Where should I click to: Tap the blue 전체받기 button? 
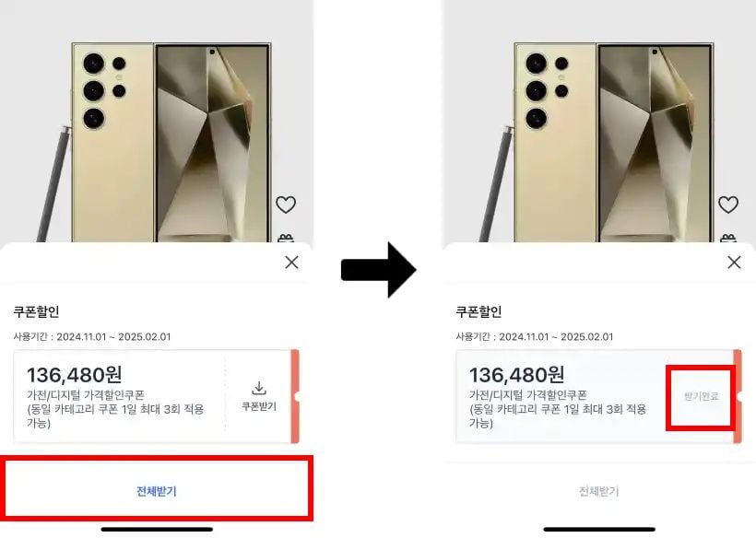pyautogui.click(x=157, y=491)
